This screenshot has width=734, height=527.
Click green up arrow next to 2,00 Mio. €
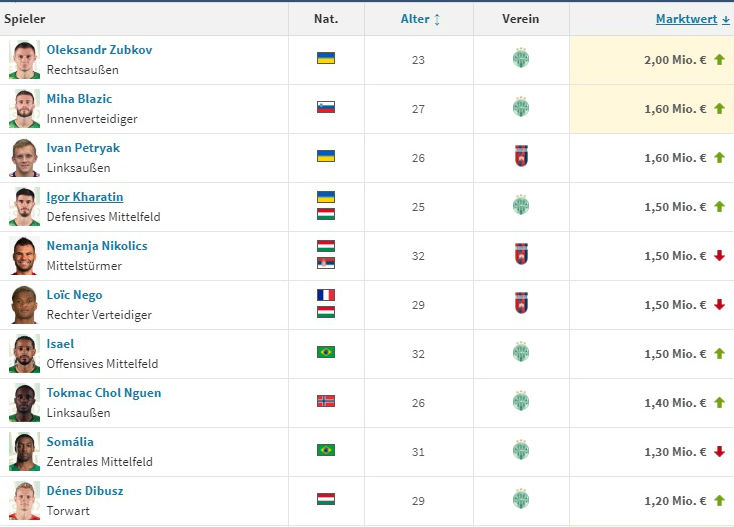point(718,60)
